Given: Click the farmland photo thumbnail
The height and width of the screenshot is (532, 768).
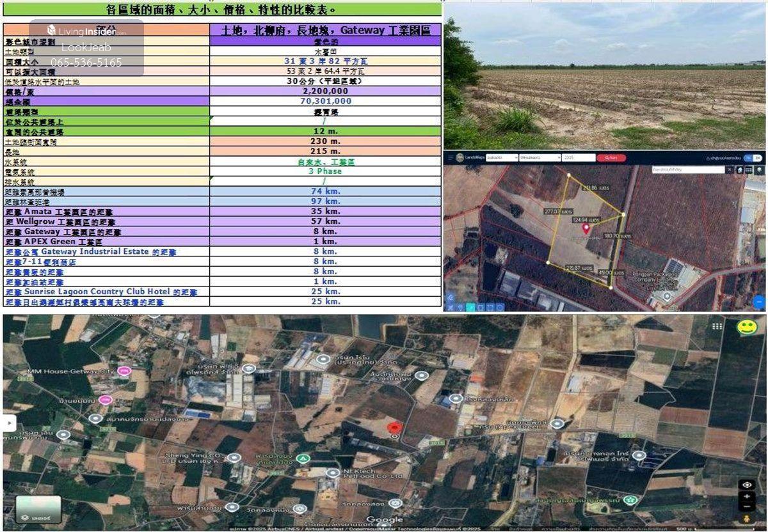Looking at the screenshot, I should tap(605, 75).
